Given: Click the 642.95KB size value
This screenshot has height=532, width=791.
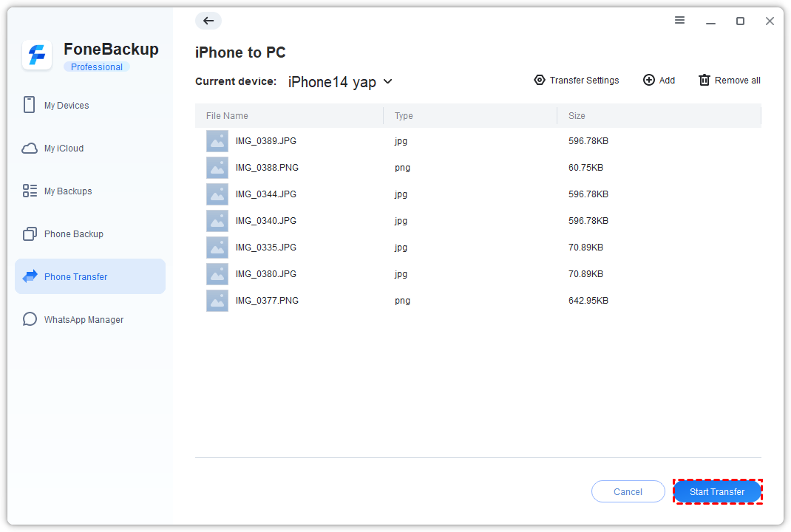Looking at the screenshot, I should click(588, 301).
